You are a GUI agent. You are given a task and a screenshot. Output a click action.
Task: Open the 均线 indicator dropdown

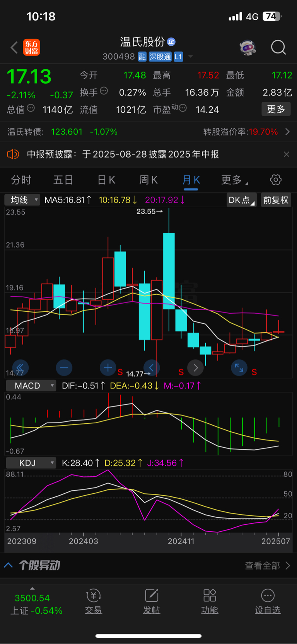pyautogui.click(x=22, y=200)
